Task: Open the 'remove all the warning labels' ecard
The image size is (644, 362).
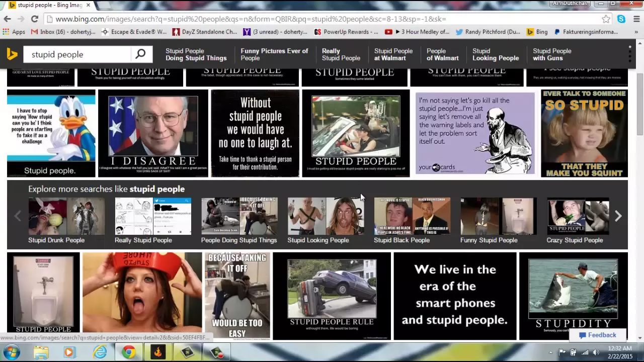Action: [475, 133]
